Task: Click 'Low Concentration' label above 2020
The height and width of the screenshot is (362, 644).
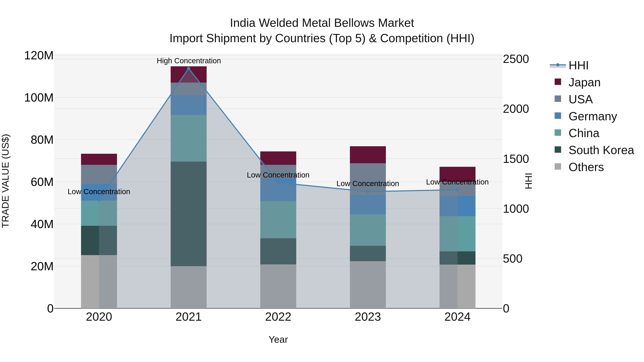Action: coord(99,192)
